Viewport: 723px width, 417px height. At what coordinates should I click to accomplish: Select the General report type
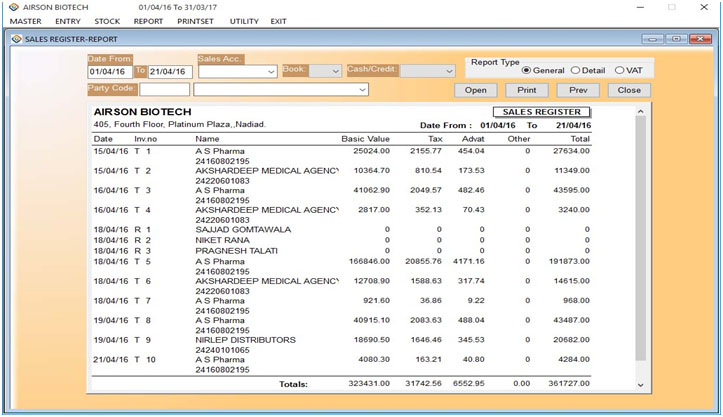click(x=526, y=70)
